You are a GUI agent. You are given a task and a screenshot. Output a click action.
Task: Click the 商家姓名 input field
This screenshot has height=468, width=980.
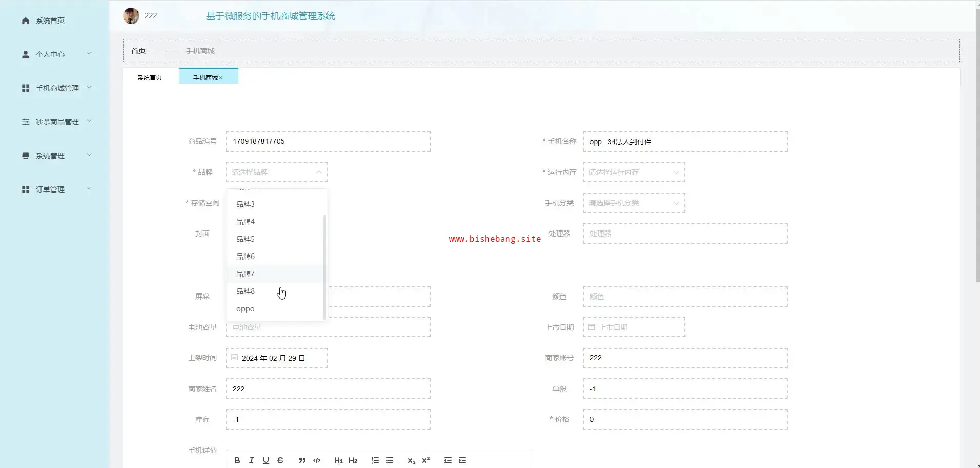pos(328,389)
